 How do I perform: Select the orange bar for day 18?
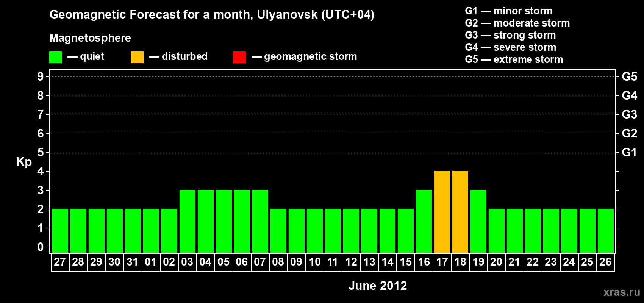(x=460, y=212)
